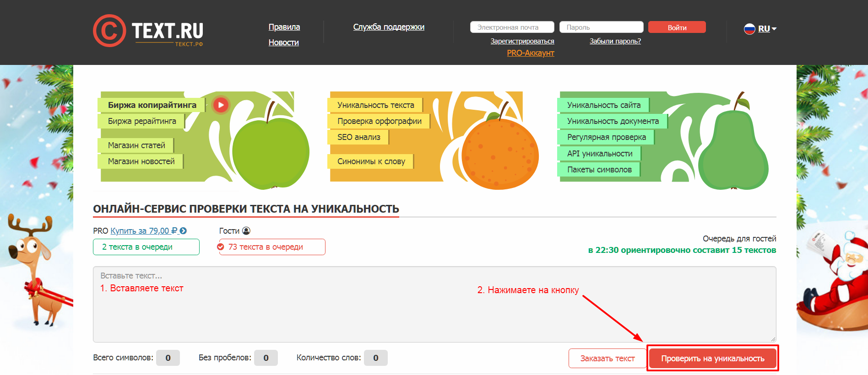Click the Без пробелов counter value
The height and width of the screenshot is (375, 868).
(x=266, y=358)
